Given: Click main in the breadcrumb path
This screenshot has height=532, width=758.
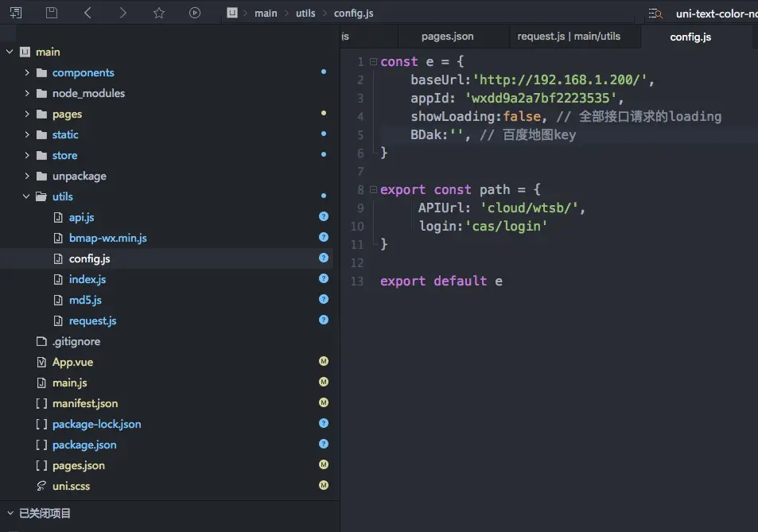Looking at the screenshot, I should coord(266,14).
